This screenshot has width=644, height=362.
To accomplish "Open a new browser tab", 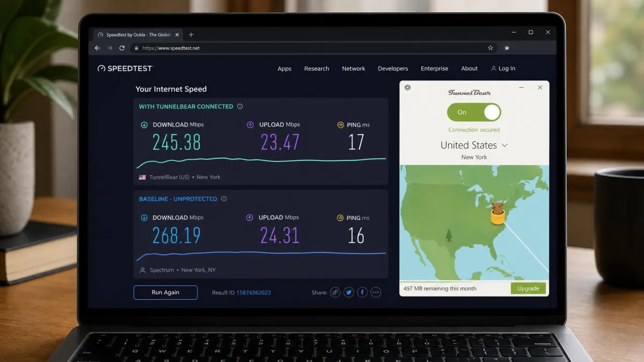I will pos(191,35).
